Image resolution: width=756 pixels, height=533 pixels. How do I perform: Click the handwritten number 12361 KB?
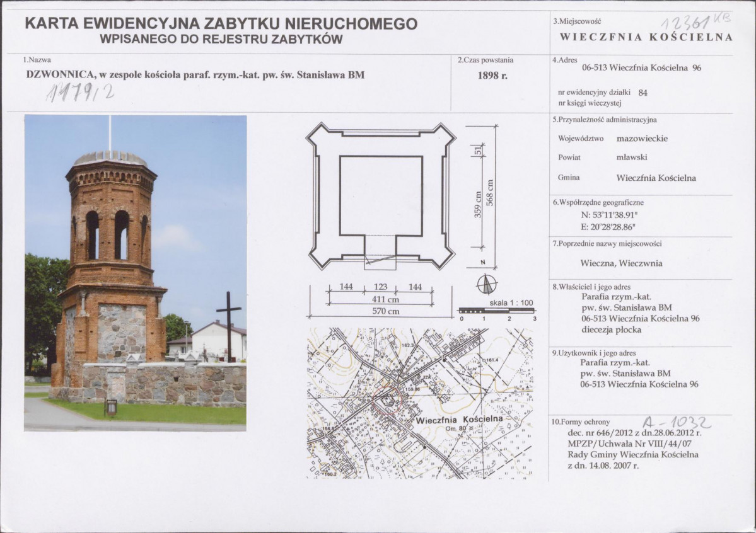tap(697, 21)
